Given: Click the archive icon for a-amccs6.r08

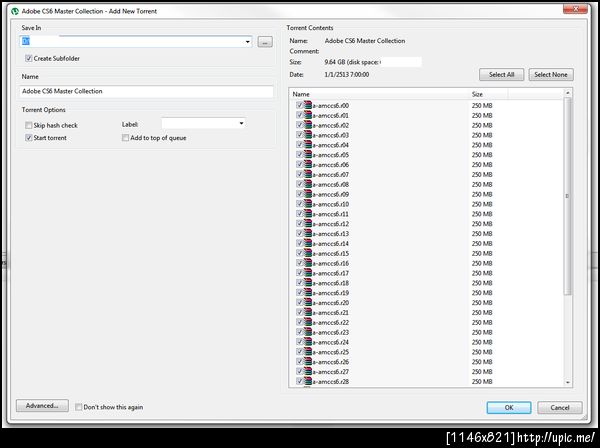Looking at the screenshot, I should tap(308, 184).
